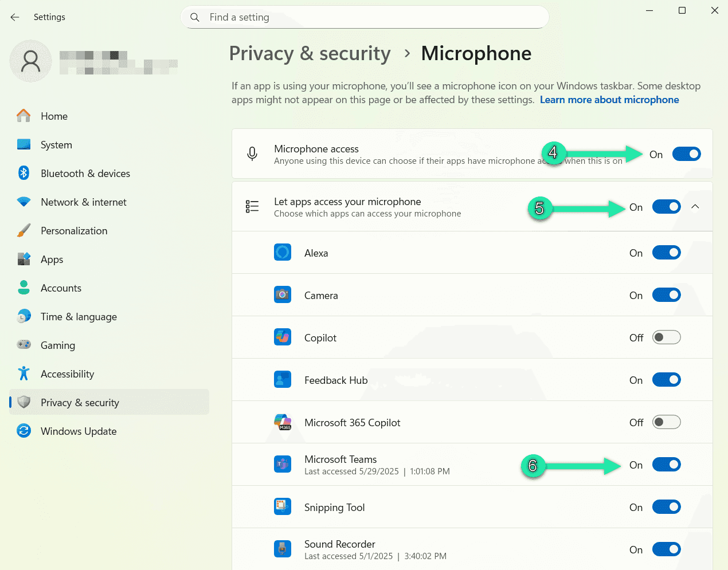Image resolution: width=728 pixels, height=570 pixels.
Task: Click the user profile avatar
Action: 30,61
